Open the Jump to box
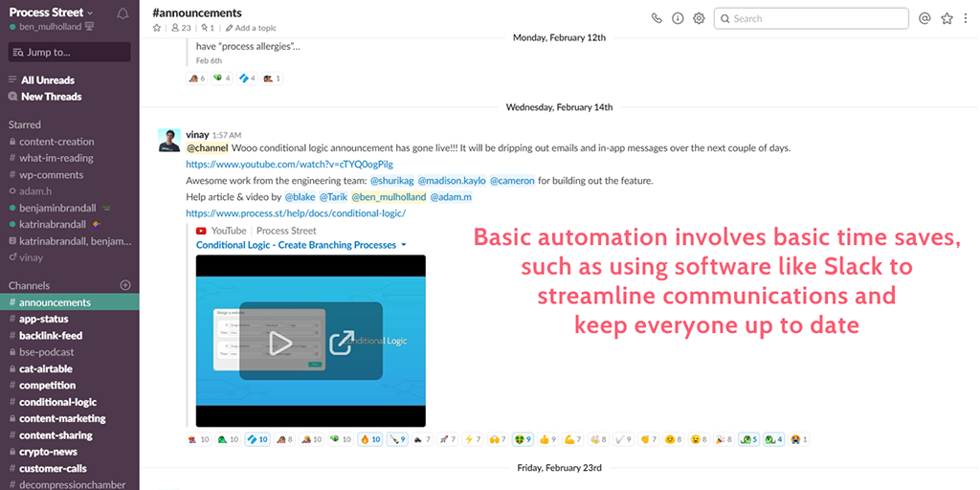This screenshot has height=490, width=980. point(69,52)
